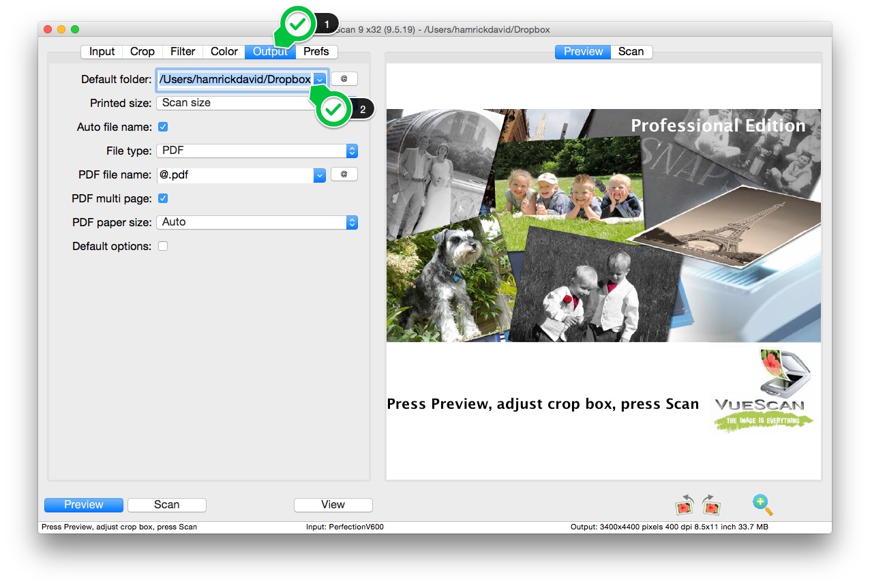The width and height of the screenshot is (870, 588).
Task: Click into the Default folder path field
Action: pyautogui.click(x=235, y=79)
